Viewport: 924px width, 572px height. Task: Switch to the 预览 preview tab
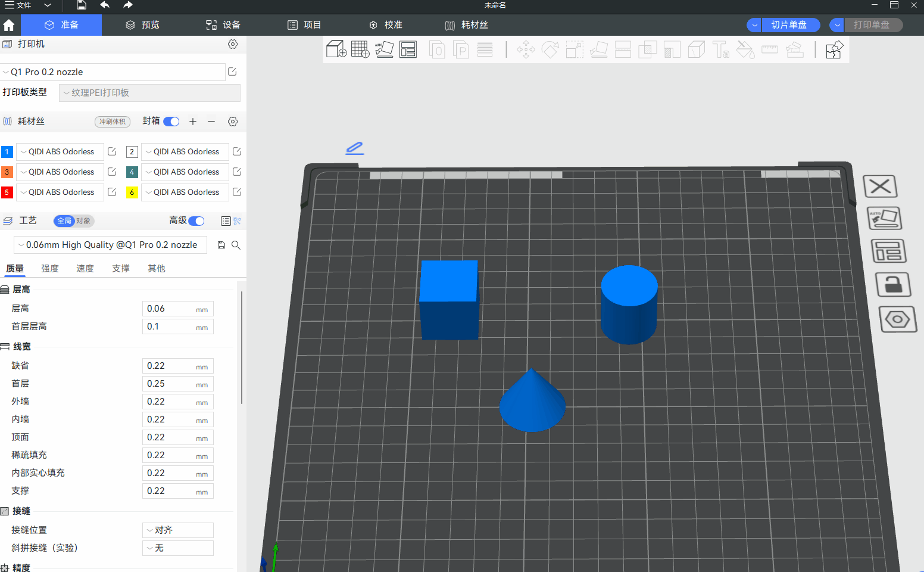142,25
